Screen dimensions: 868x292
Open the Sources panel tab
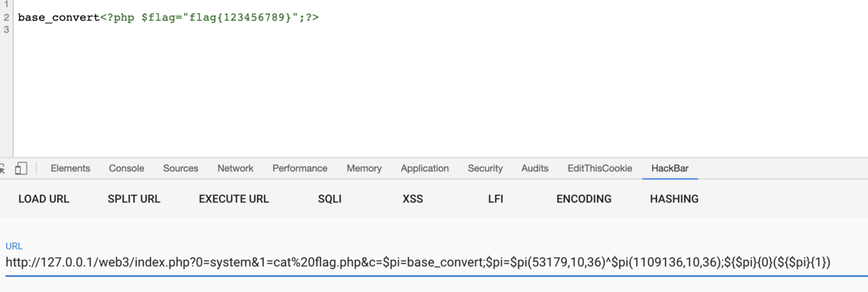[x=181, y=168]
